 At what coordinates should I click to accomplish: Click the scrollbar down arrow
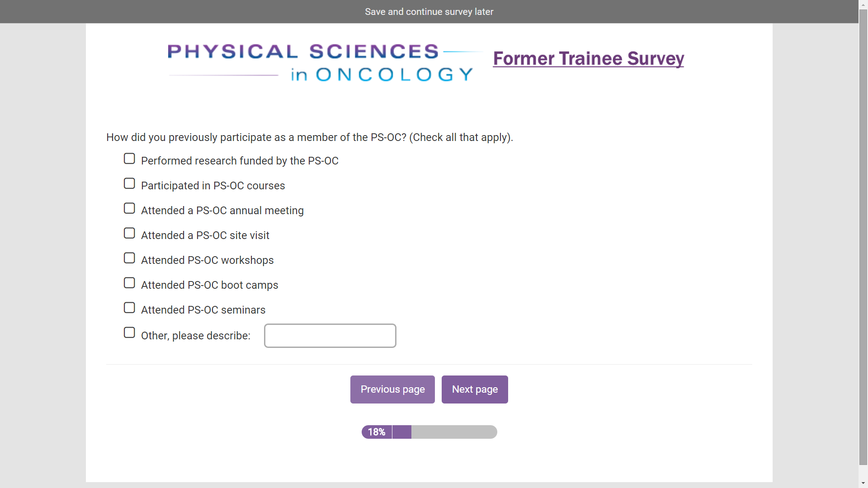[863, 483]
